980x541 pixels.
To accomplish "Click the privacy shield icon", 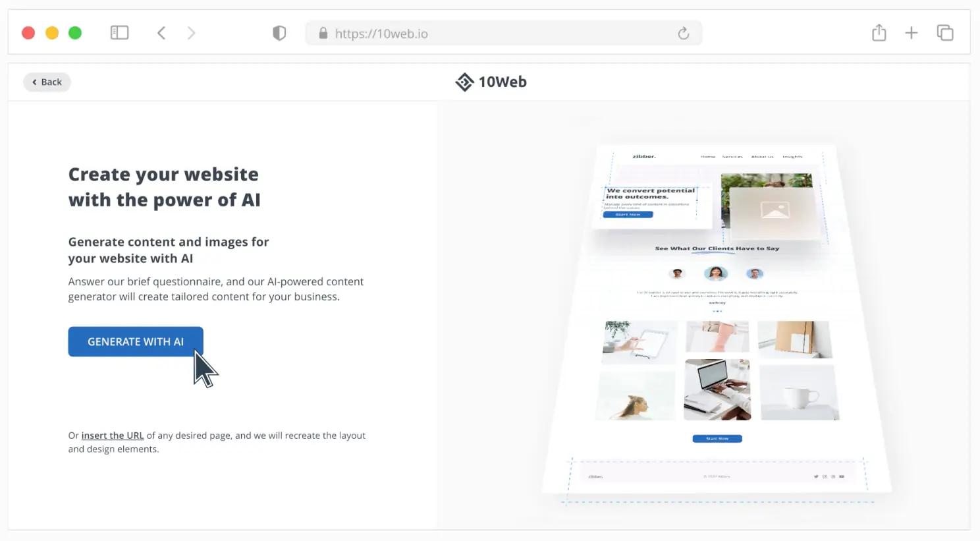I will coord(279,32).
